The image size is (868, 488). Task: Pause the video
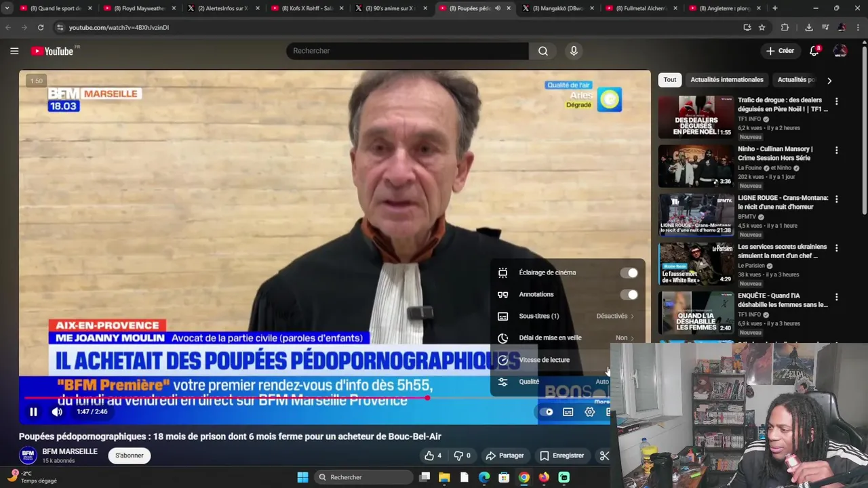pos(33,411)
